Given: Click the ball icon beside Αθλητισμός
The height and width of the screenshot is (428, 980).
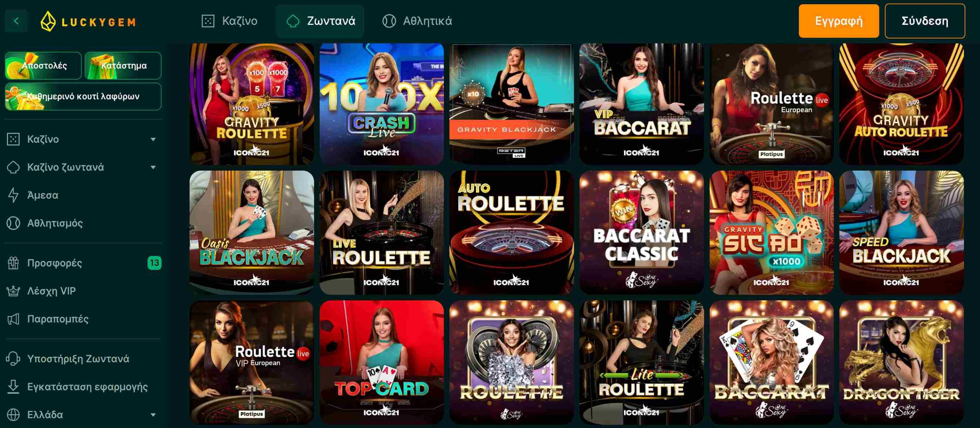Looking at the screenshot, I should coord(13,223).
